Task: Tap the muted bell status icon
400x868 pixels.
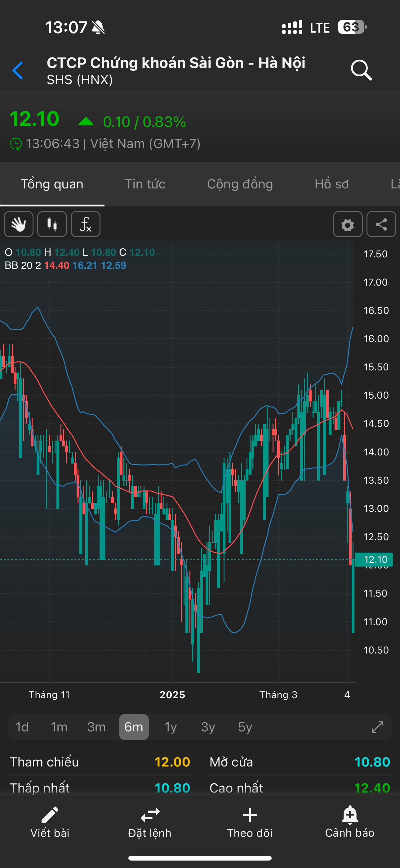Action: 98,27
